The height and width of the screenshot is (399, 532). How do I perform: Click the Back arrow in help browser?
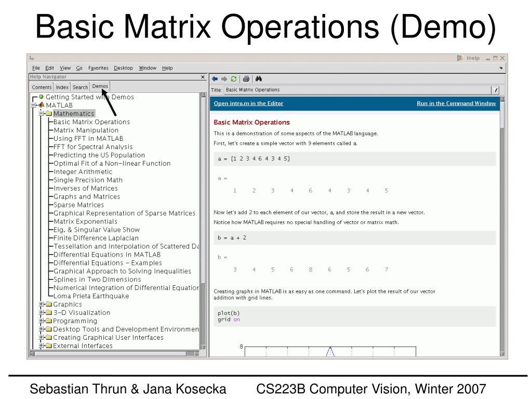[215, 79]
